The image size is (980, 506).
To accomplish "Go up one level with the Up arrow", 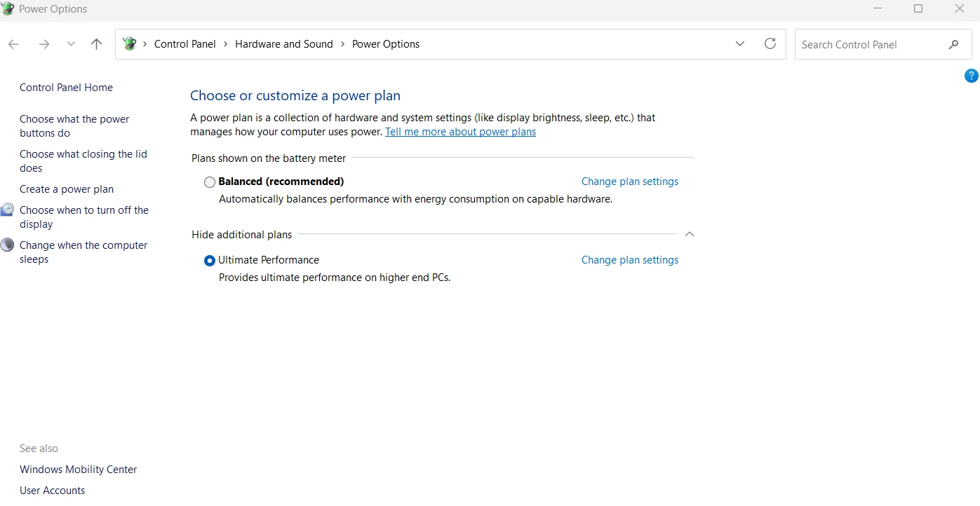I will click(x=97, y=44).
